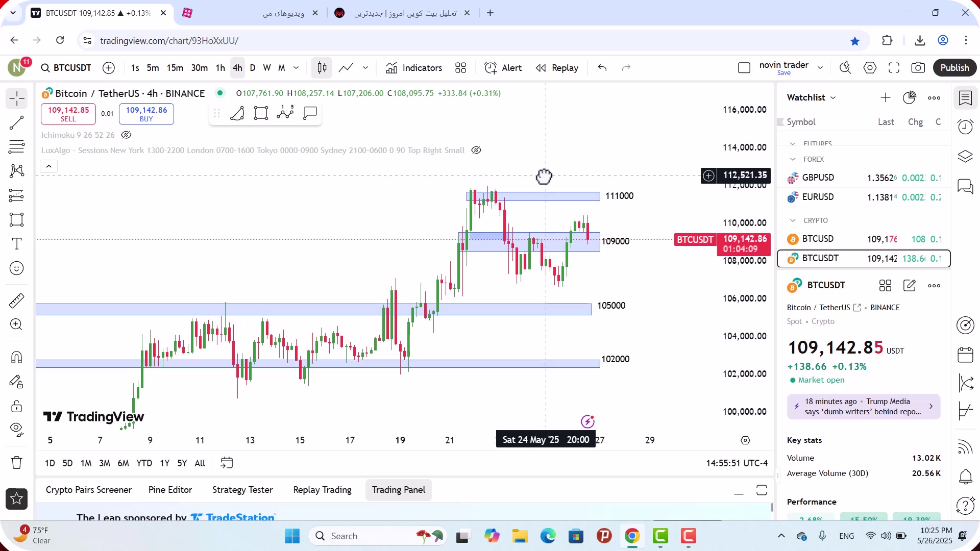The width and height of the screenshot is (980, 551).
Task: Create an Alert
Action: coord(503,68)
